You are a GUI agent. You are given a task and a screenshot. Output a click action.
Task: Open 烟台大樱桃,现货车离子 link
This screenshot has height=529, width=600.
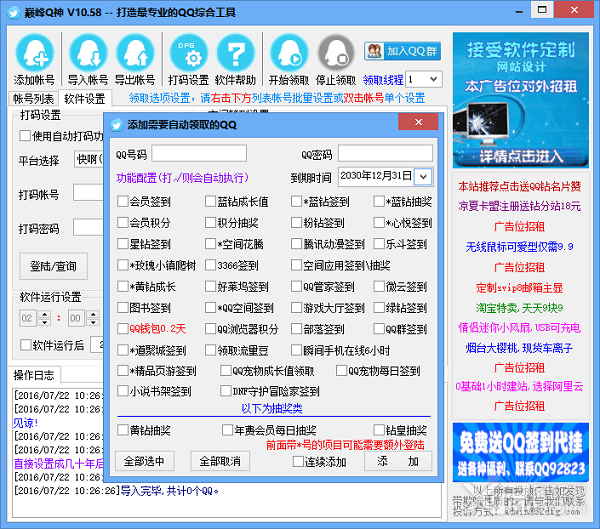pyautogui.click(x=519, y=348)
